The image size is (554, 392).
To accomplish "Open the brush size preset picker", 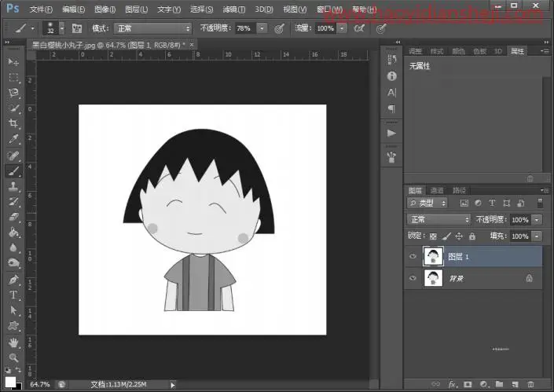I will point(62,28).
